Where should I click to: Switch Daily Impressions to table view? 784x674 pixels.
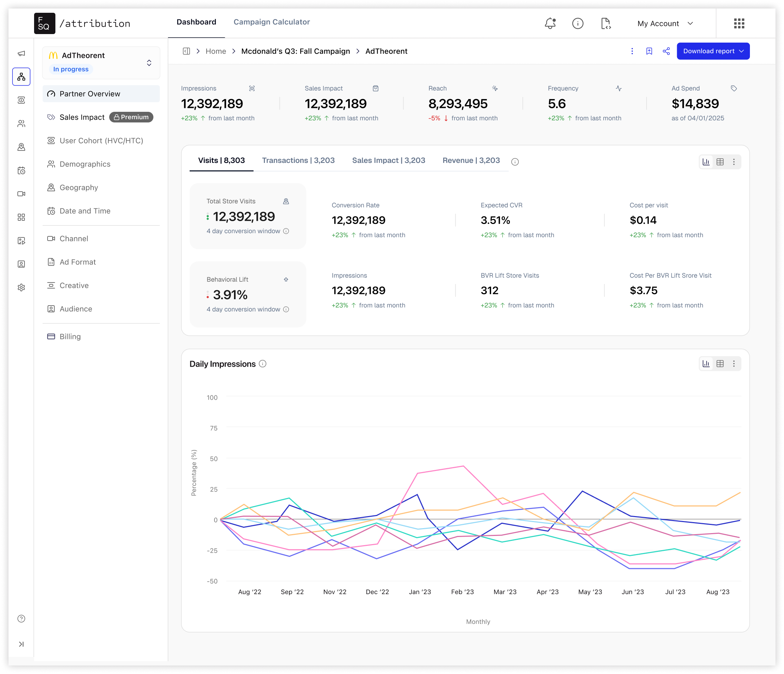[x=720, y=363]
